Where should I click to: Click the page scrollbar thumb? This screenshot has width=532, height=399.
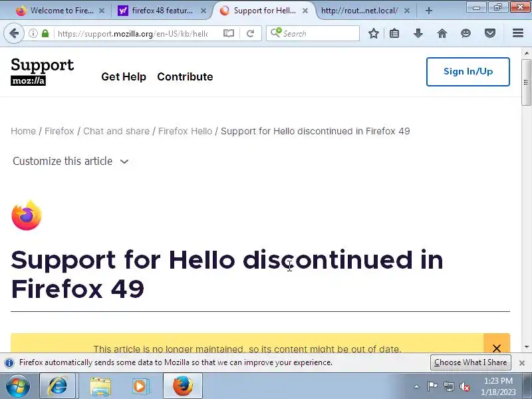click(x=526, y=82)
